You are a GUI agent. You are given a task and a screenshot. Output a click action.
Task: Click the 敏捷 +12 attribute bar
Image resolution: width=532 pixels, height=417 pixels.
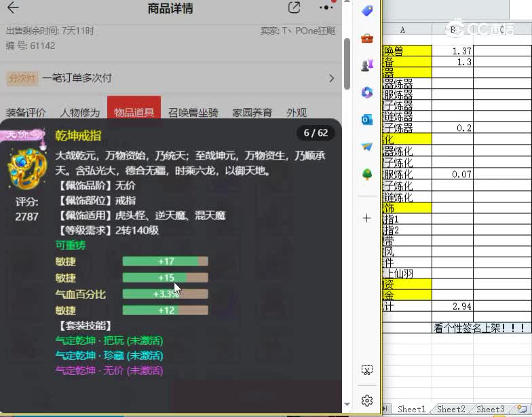[166, 310]
